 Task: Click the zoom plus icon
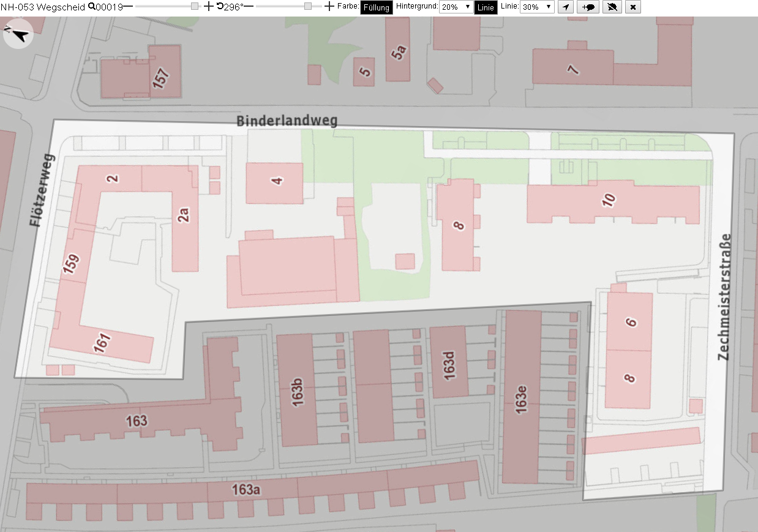pyautogui.click(x=208, y=7)
